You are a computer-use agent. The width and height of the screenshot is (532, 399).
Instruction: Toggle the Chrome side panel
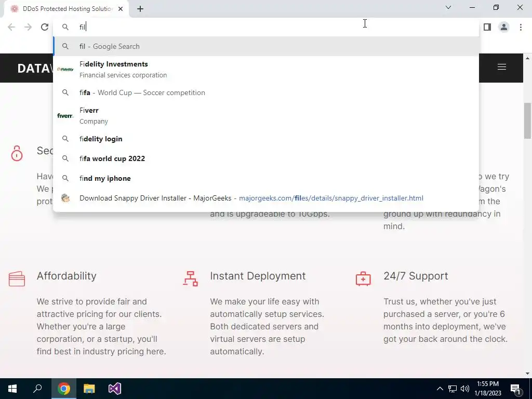[x=487, y=27]
